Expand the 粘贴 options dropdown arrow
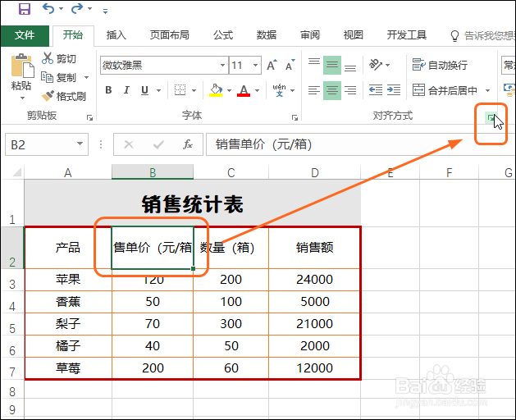The width and height of the screenshot is (516, 420). pyautogui.click(x=22, y=98)
